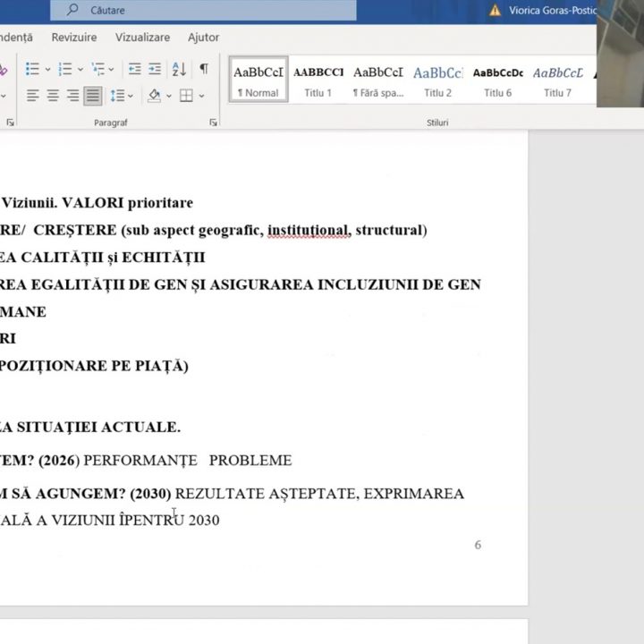Image resolution: width=644 pixels, height=644 pixels.
Task: Open Paragraf dialog launcher
Action: tap(214, 123)
